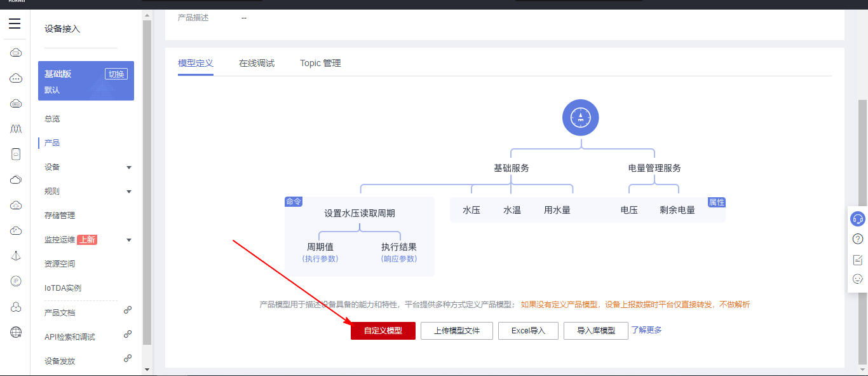
Task: Switch to the 在线调试 tab
Action: [x=257, y=64]
